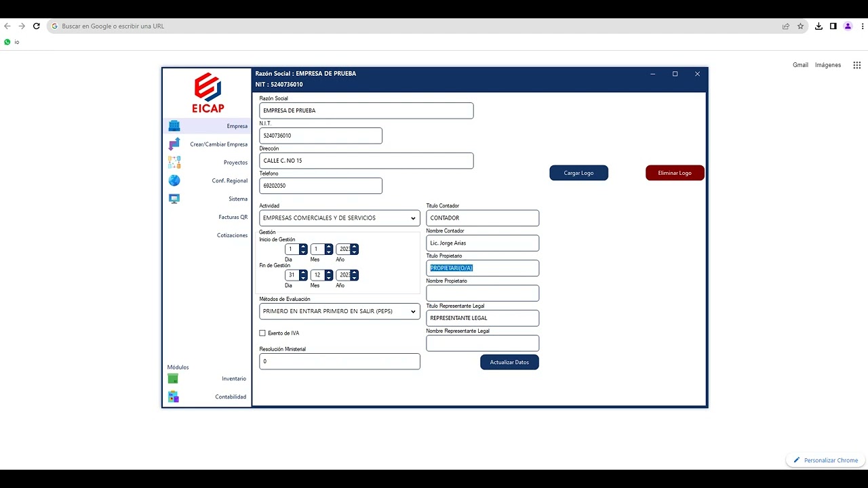This screenshot has width=868, height=488.
Task: Click the Titulo Contador field
Action: [483, 218]
